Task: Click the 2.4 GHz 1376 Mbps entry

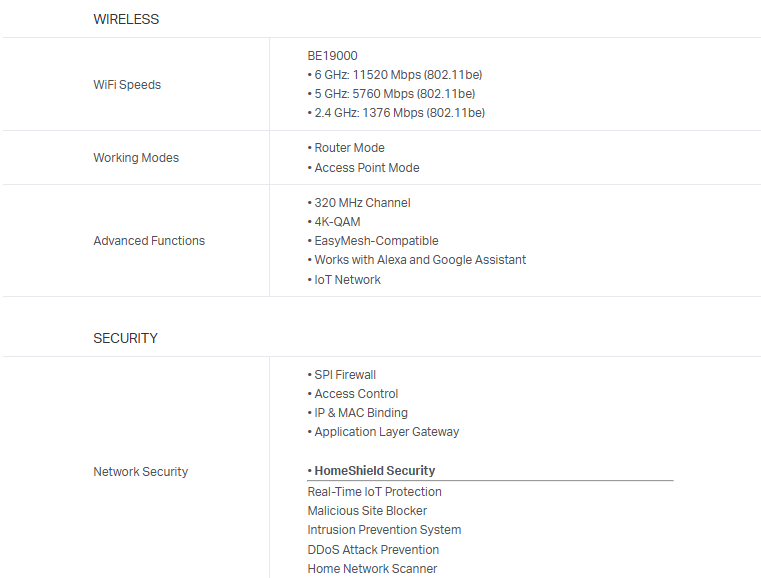Action: (x=399, y=113)
